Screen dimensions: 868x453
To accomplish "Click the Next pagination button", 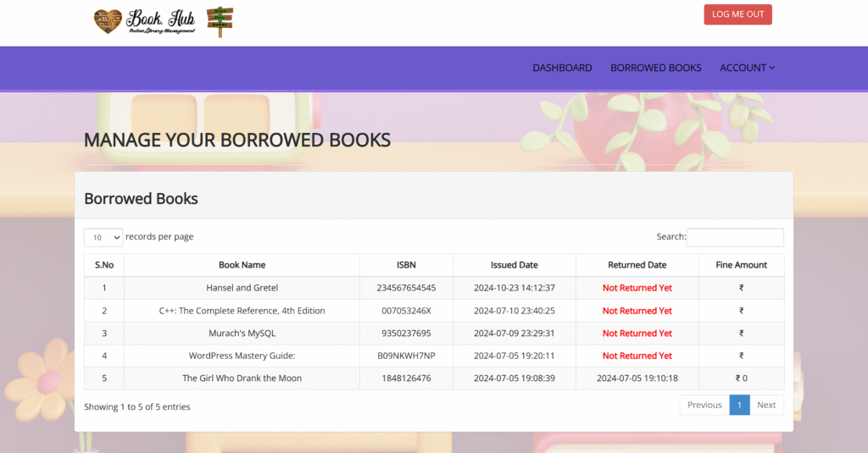I will (766, 405).
